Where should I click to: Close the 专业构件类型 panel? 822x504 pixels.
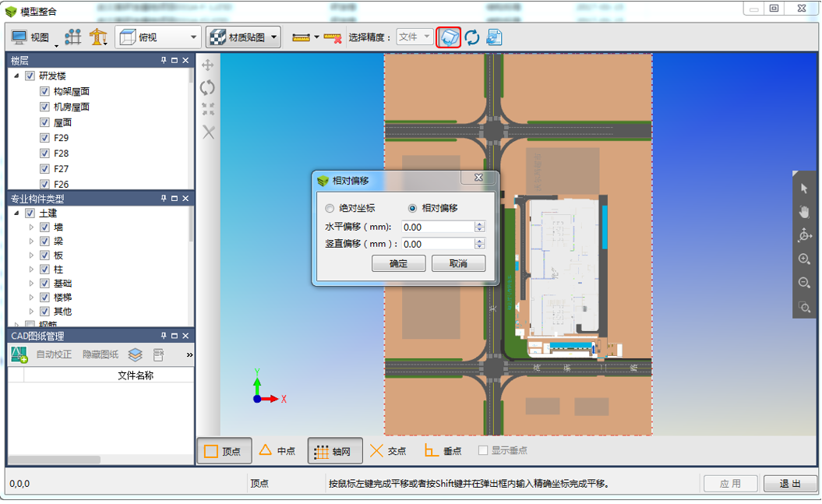pos(185,198)
